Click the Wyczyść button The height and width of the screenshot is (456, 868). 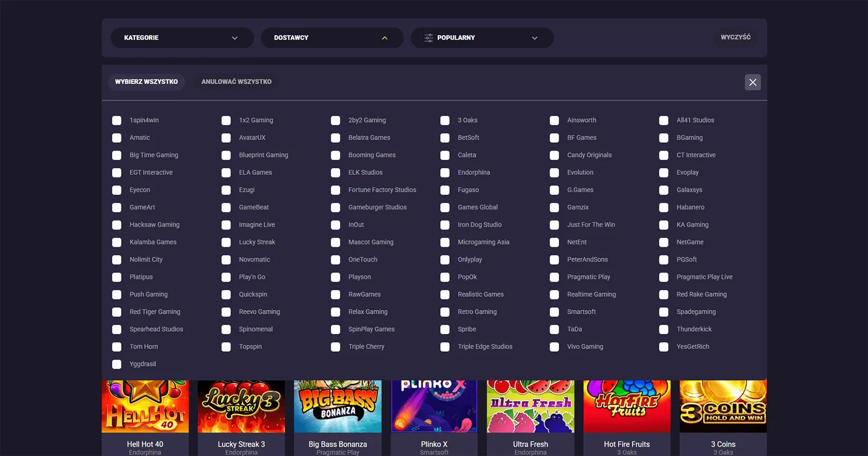pyautogui.click(x=736, y=37)
